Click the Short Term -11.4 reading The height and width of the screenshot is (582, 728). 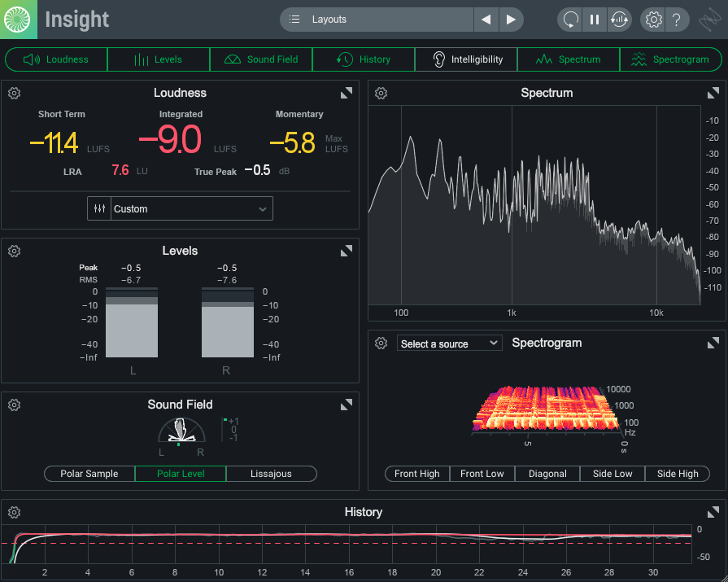coord(54,142)
